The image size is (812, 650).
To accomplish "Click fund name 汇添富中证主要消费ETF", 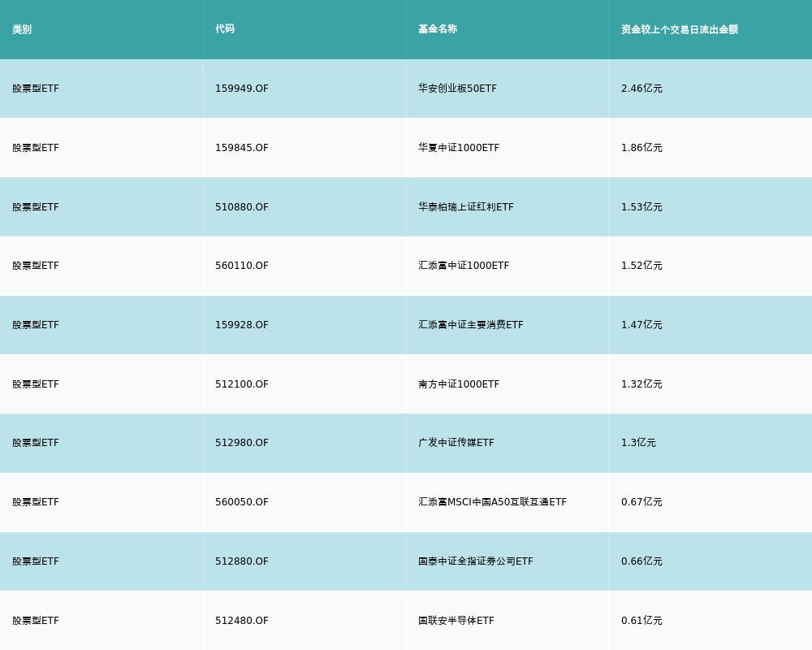I will tap(471, 325).
